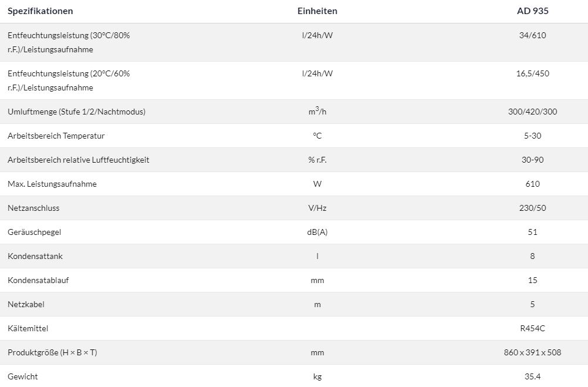Click the AD 935 column header
588x387 pixels.
[532, 11]
